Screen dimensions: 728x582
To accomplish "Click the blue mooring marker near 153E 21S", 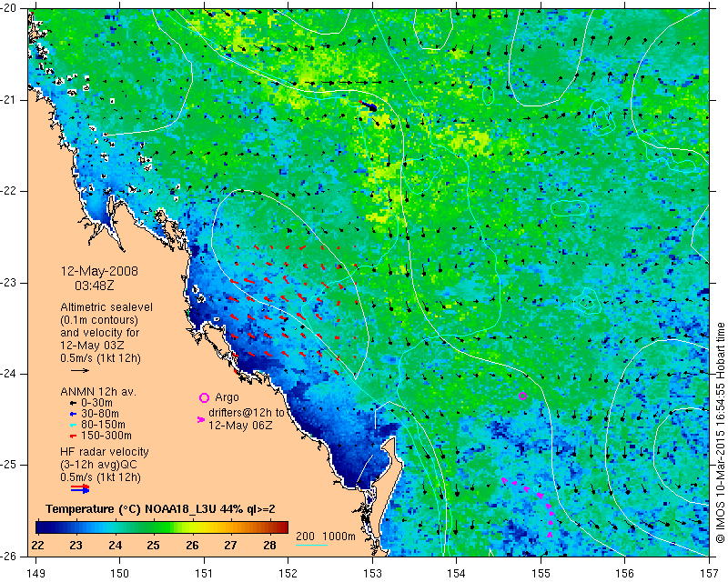I will [370, 106].
